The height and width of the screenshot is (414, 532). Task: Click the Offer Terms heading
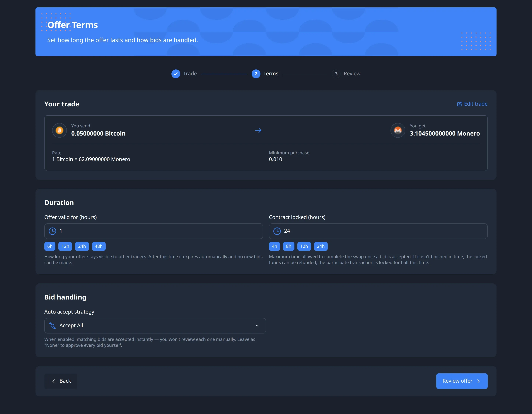pos(73,25)
